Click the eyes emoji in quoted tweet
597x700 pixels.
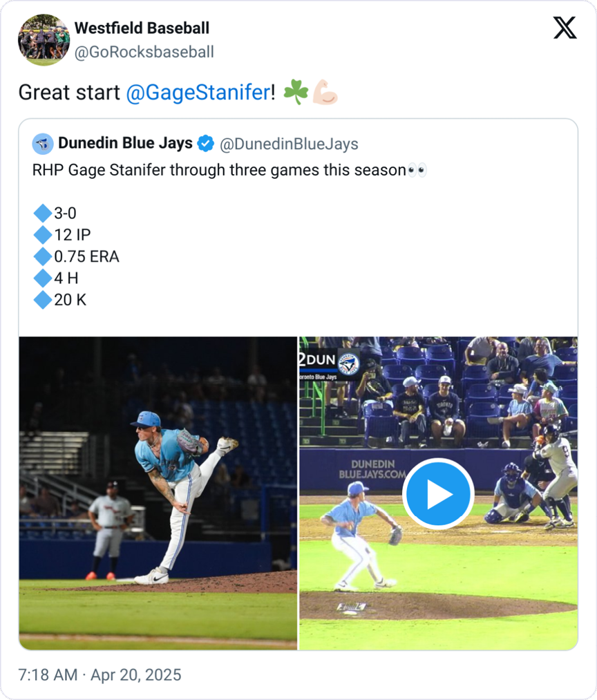coord(417,170)
